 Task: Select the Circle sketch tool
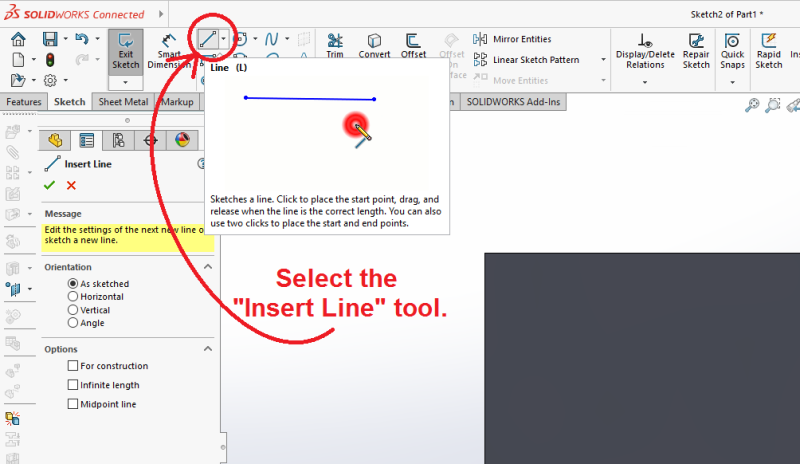[241, 39]
